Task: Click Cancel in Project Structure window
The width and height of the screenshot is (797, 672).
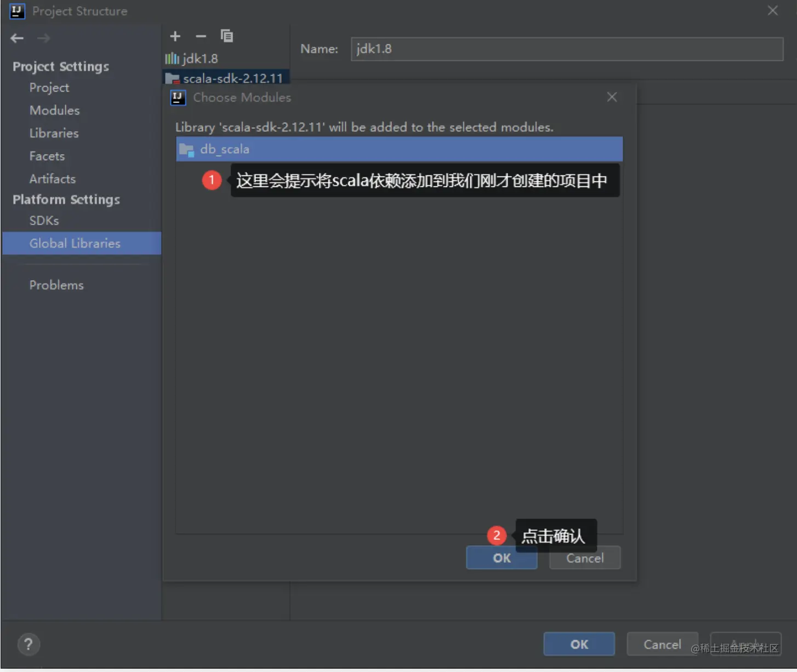Action: tap(662, 644)
